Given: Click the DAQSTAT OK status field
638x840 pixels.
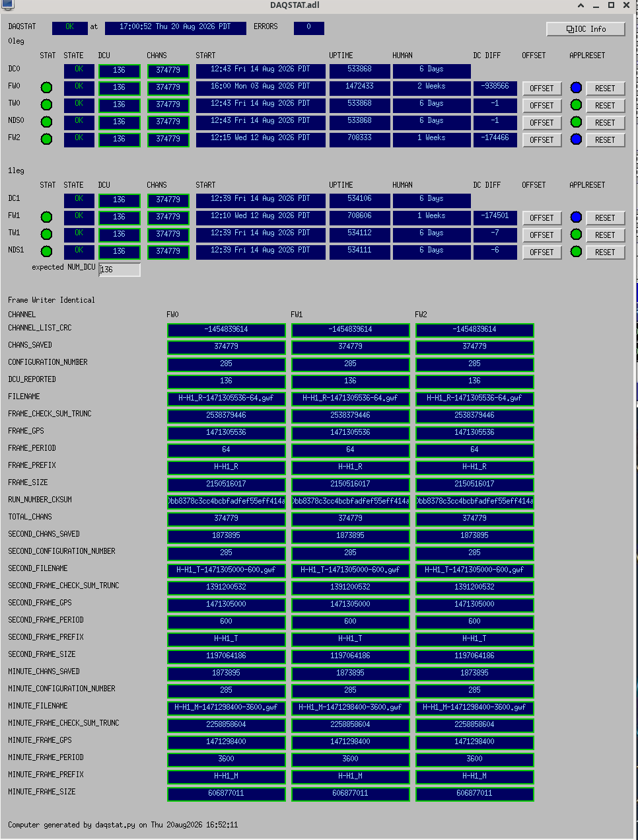Looking at the screenshot, I should coord(69,28).
